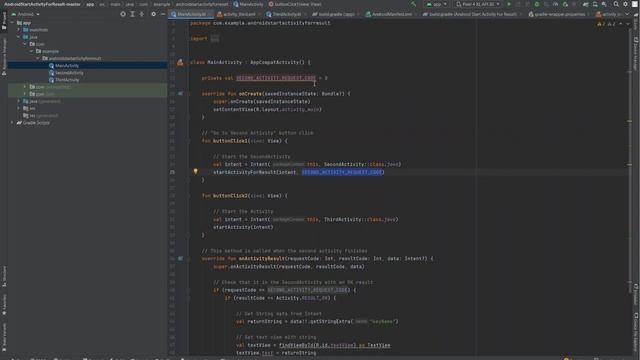Click the onActivityResult override gutter icon
640x360 pixels.
180,258
